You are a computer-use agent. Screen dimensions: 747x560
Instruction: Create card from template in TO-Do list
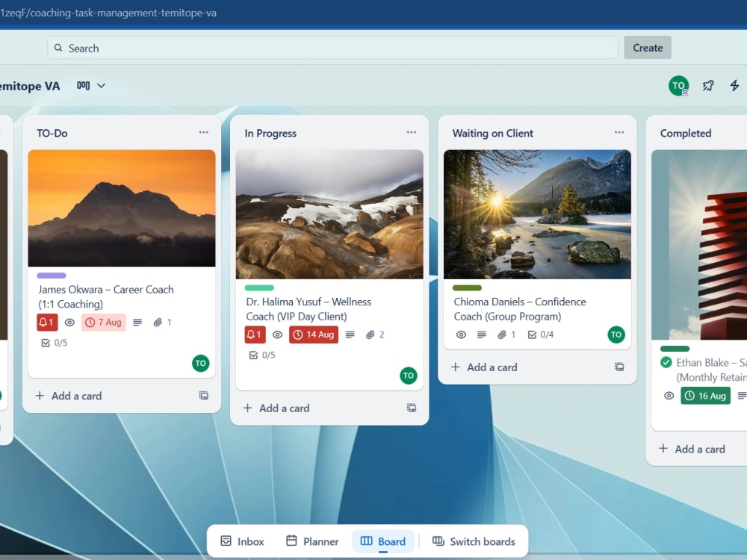[203, 395]
